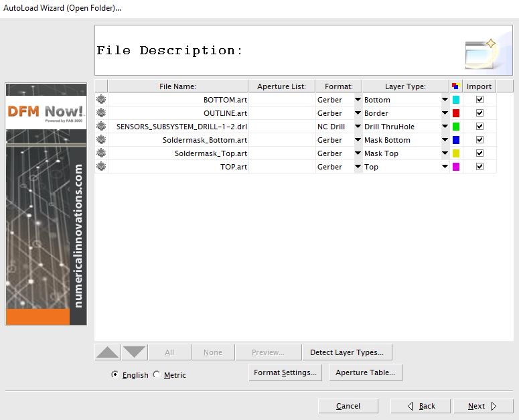Click the color palette column header icon
This screenshot has height=420, width=519.
tap(456, 86)
